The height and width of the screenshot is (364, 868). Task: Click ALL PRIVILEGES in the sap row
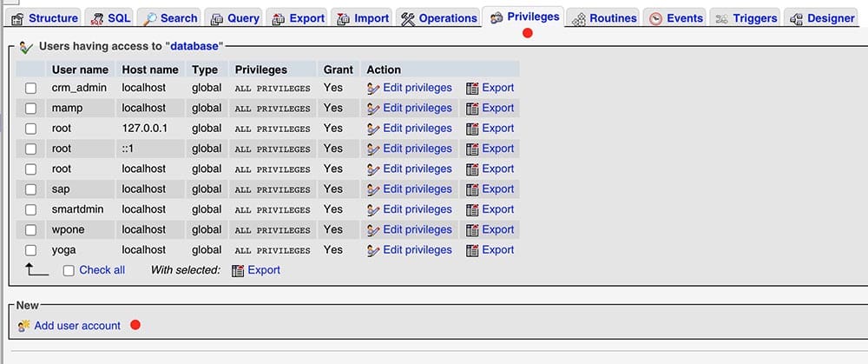click(273, 190)
